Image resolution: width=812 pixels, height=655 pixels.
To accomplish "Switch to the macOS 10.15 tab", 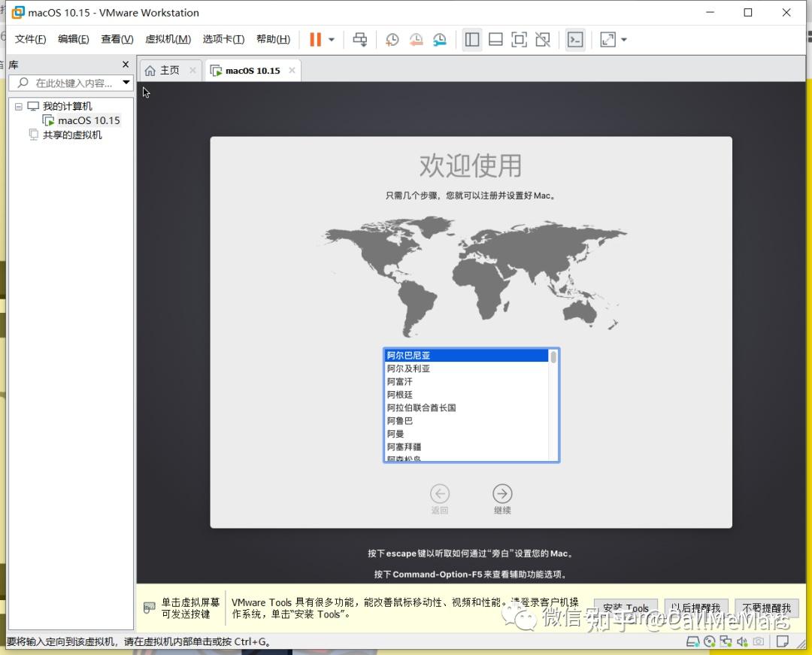I will pyautogui.click(x=253, y=71).
